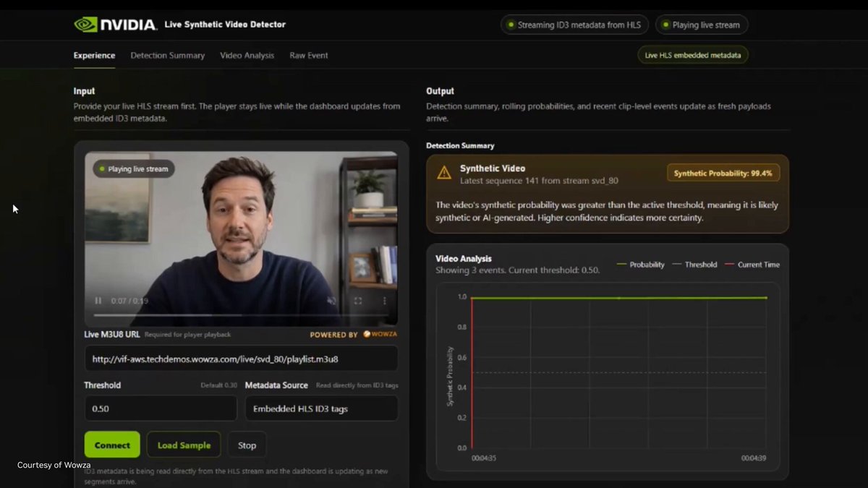Click the video progress bar
Screen dimensions: 868x488
(x=241, y=314)
